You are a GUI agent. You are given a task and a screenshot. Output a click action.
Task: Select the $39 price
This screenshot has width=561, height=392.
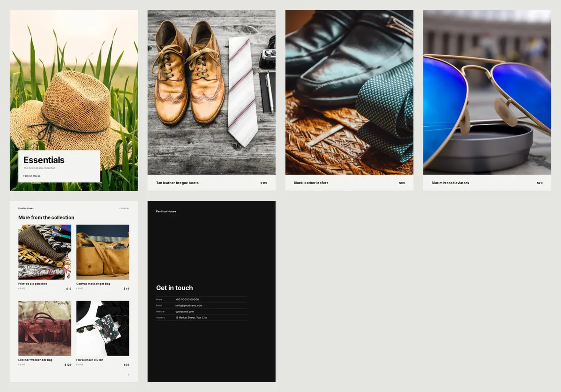coord(127,365)
